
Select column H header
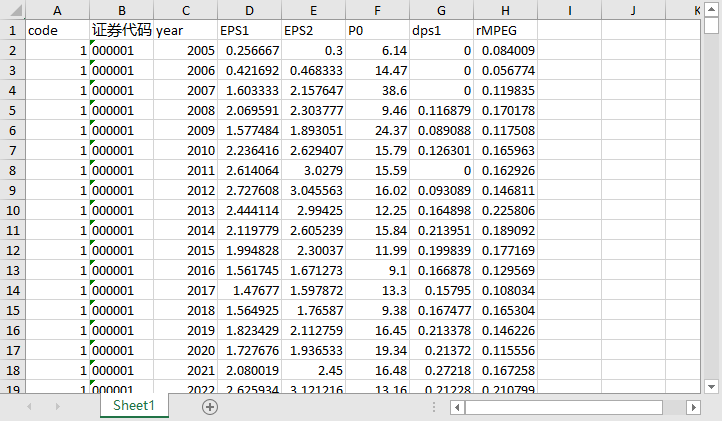point(505,10)
